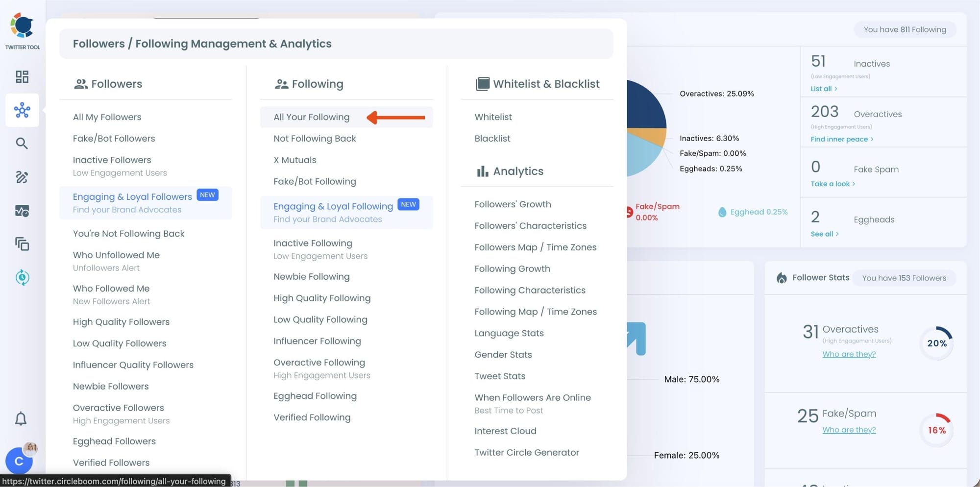Click the layers/copy icon in the sidebar

[22, 243]
